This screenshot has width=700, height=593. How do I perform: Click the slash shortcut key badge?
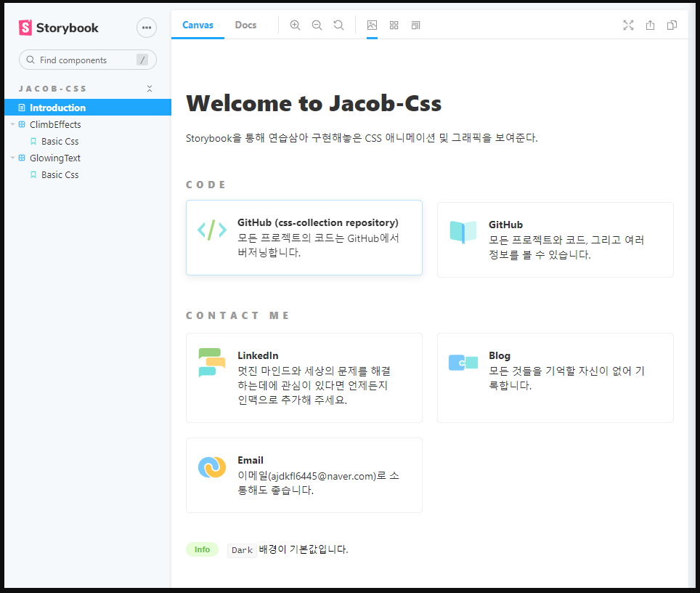click(x=142, y=60)
